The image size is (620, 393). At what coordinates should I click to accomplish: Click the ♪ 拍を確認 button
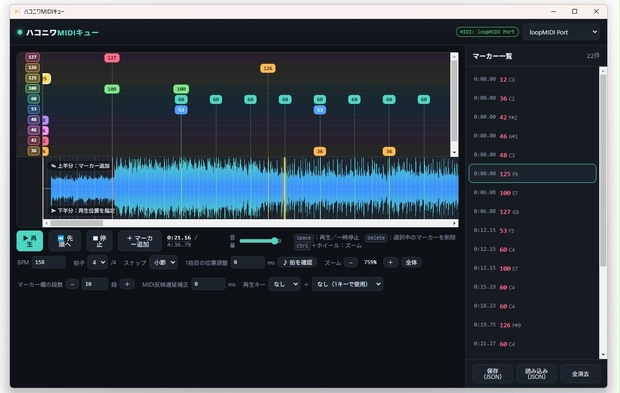pos(297,262)
